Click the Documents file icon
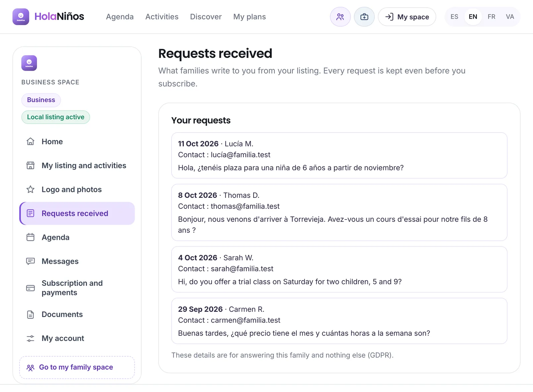The height and width of the screenshot is (392, 533). click(x=30, y=315)
